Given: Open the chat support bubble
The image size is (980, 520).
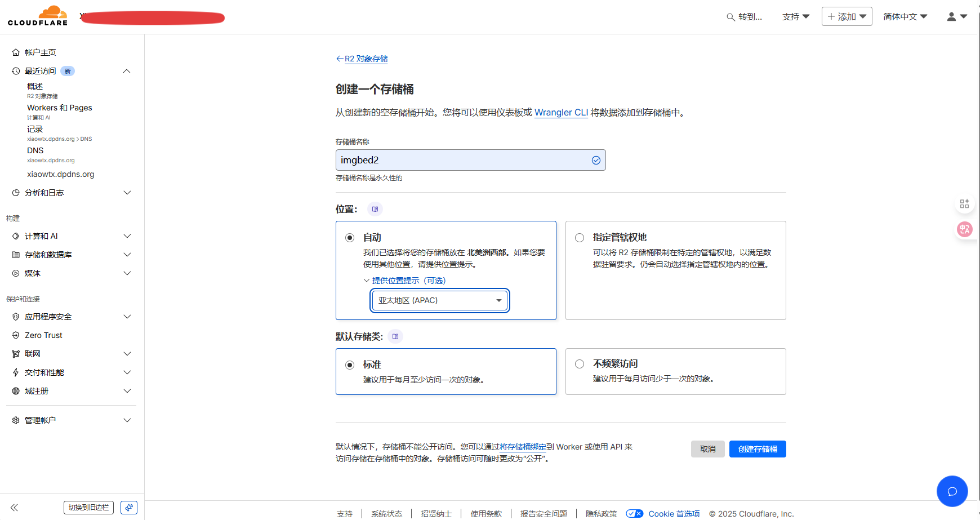Looking at the screenshot, I should tap(952, 491).
